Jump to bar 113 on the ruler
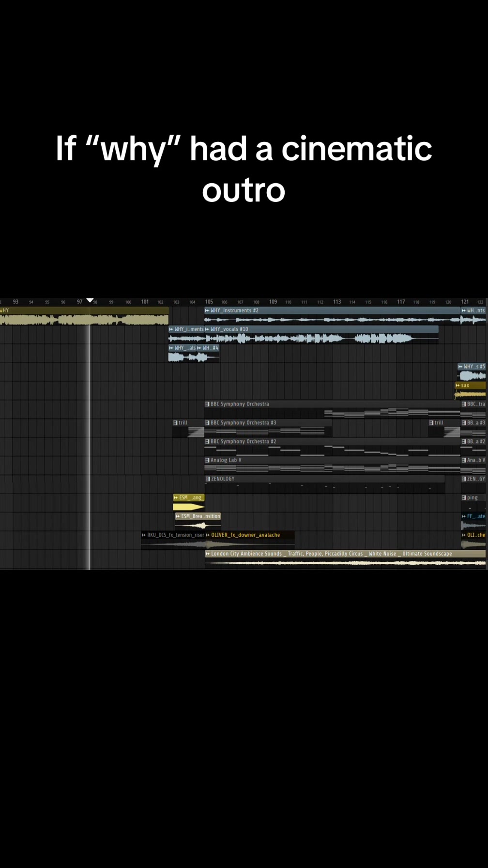The image size is (488, 868). pos(337,302)
